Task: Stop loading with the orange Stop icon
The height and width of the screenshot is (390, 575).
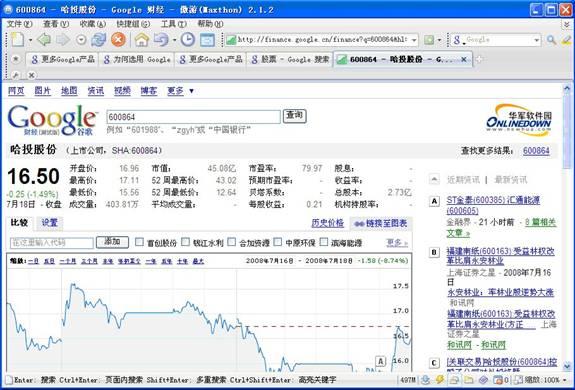Action: (x=118, y=39)
